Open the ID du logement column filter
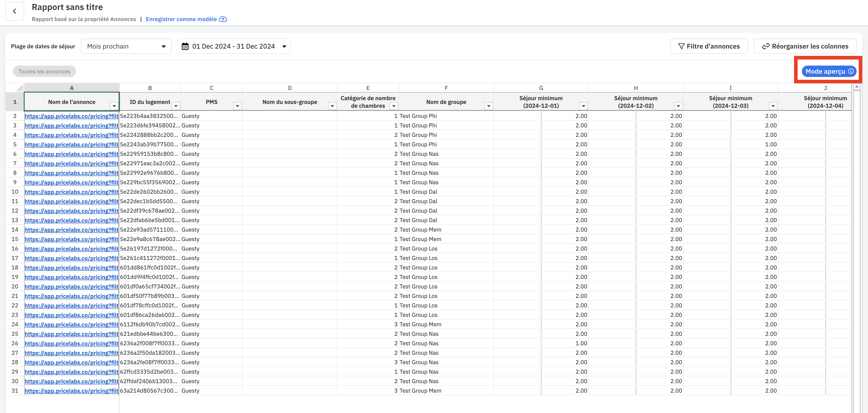This screenshot has height=413, width=868. click(176, 106)
